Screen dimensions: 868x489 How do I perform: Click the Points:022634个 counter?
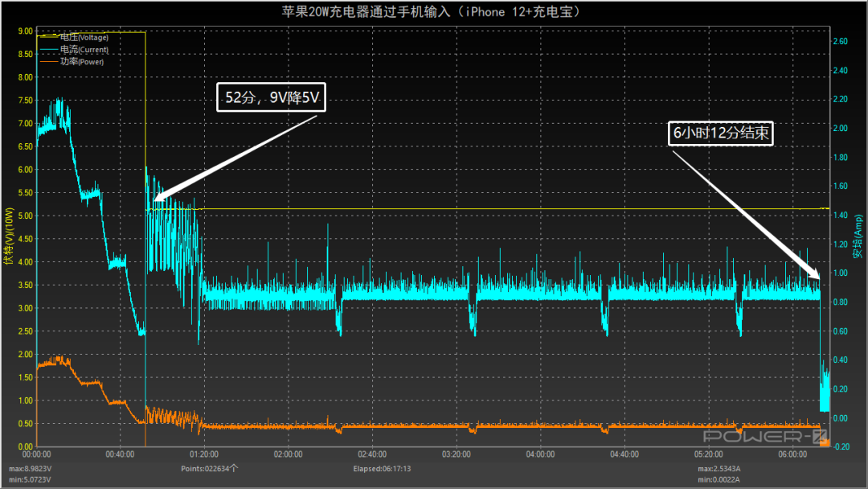pyautogui.click(x=209, y=469)
